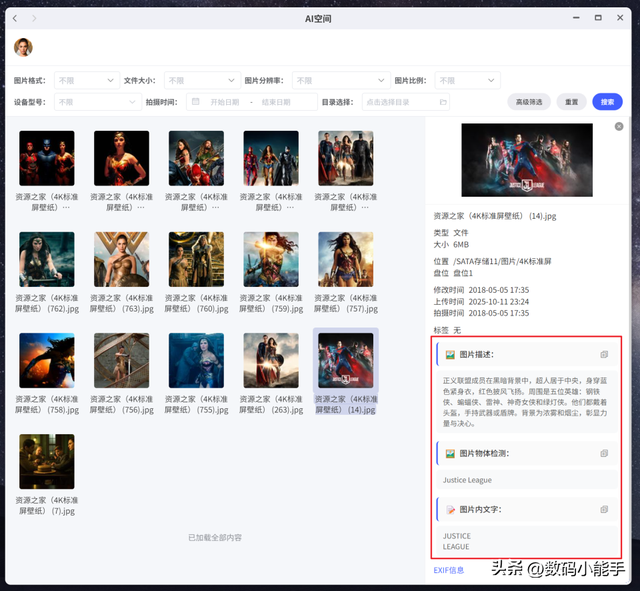Open the 文件大小 dropdown
The height and width of the screenshot is (591, 640).
(x=202, y=80)
